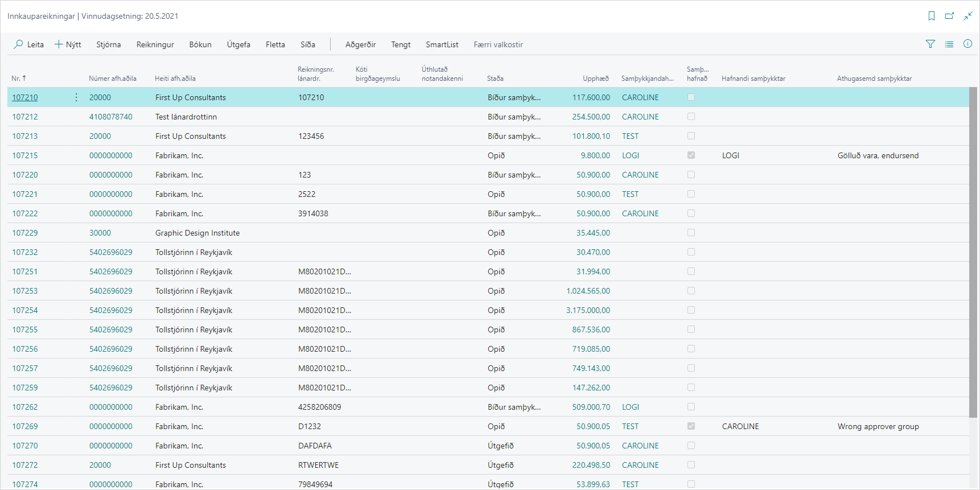Click the Leita search magnifier icon
The width and height of the screenshot is (980, 490).
[19, 44]
